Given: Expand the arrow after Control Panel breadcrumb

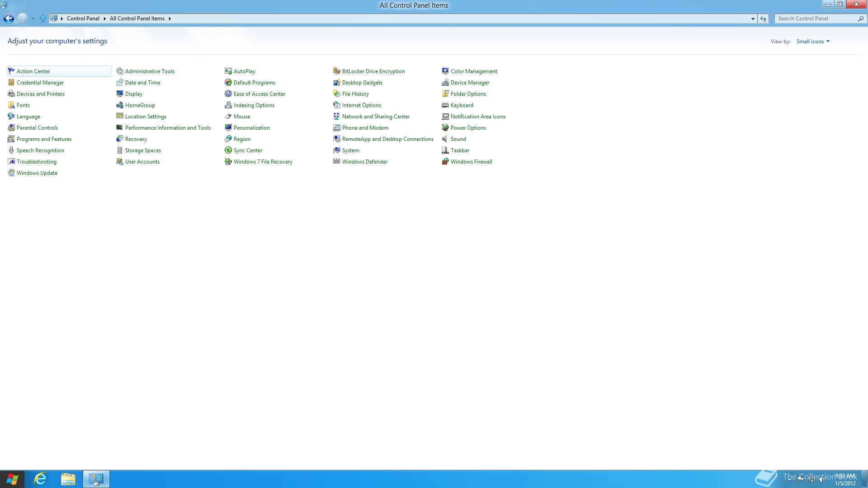Looking at the screenshot, I should 104,19.
